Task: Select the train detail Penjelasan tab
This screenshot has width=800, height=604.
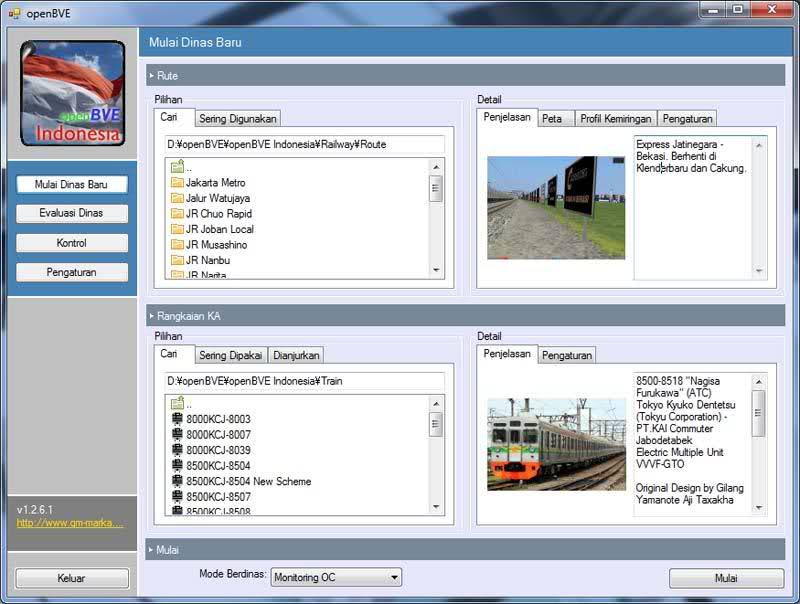Action: pos(507,354)
